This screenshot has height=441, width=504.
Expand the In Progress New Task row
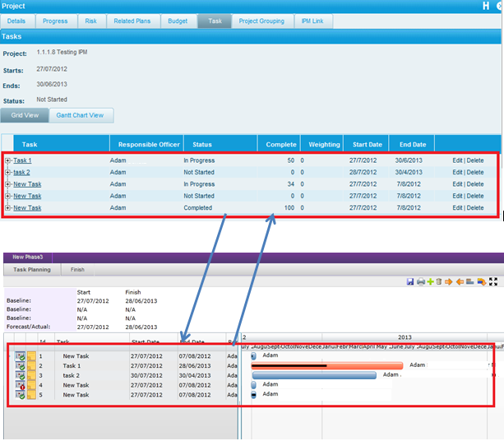pyautogui.click(x=7, y=184)
